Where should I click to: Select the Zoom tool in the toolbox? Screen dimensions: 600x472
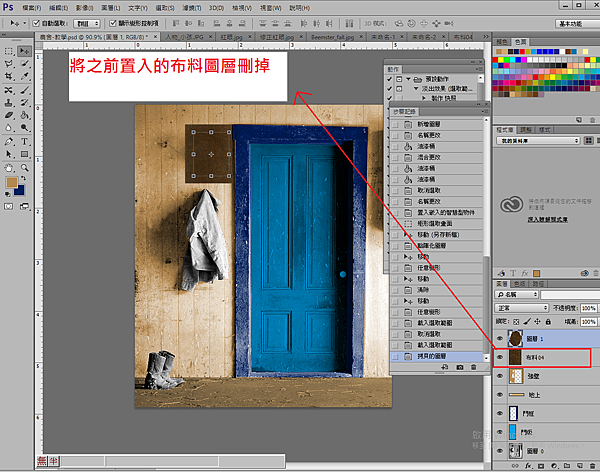tap(24, 168)
